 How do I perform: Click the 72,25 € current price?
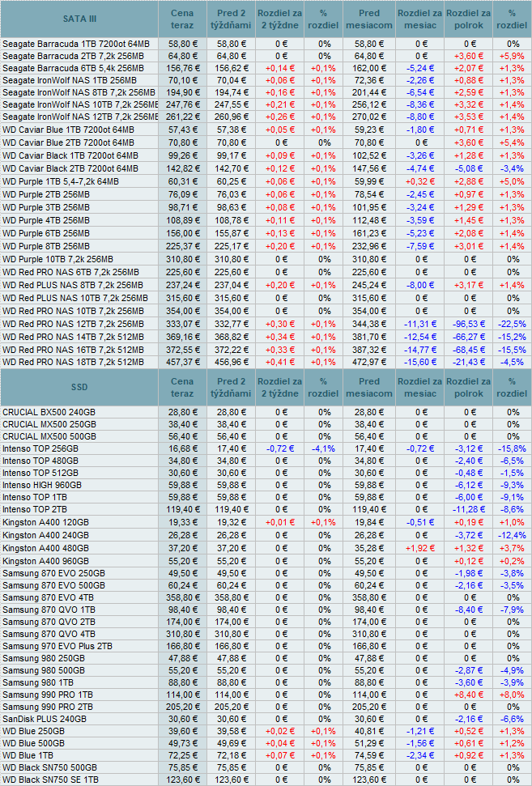coord(182,756)
